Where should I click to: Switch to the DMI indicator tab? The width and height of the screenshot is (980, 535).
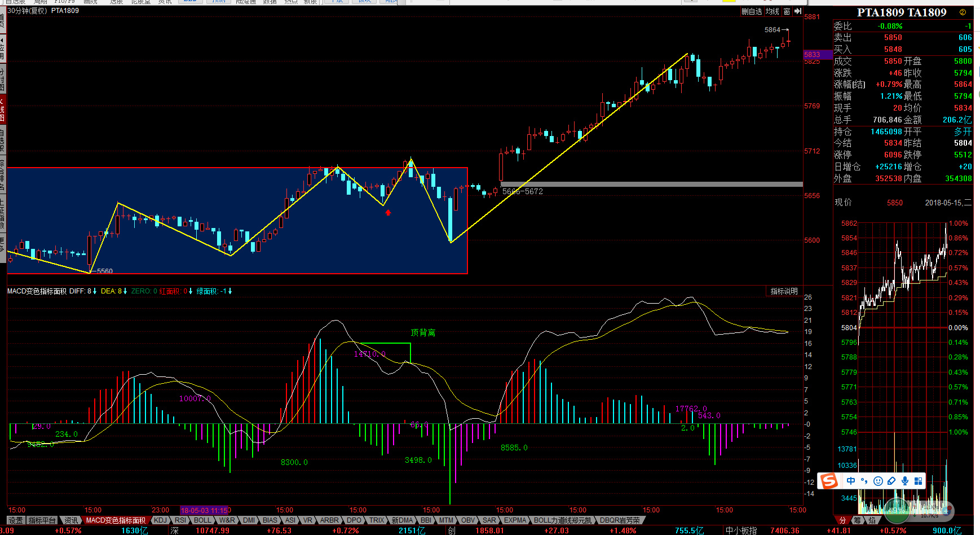[x=249, y=520]
